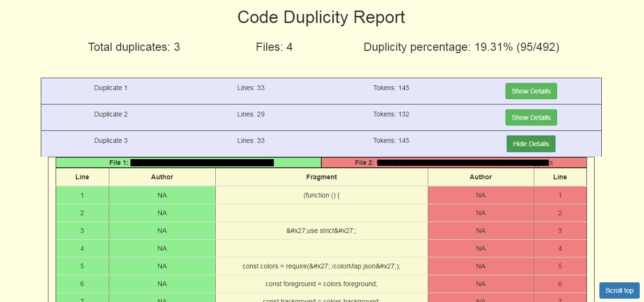Click the Total duplicates: 3 summary text
Screen dimensions: 644x302
[x=134, y=47]
